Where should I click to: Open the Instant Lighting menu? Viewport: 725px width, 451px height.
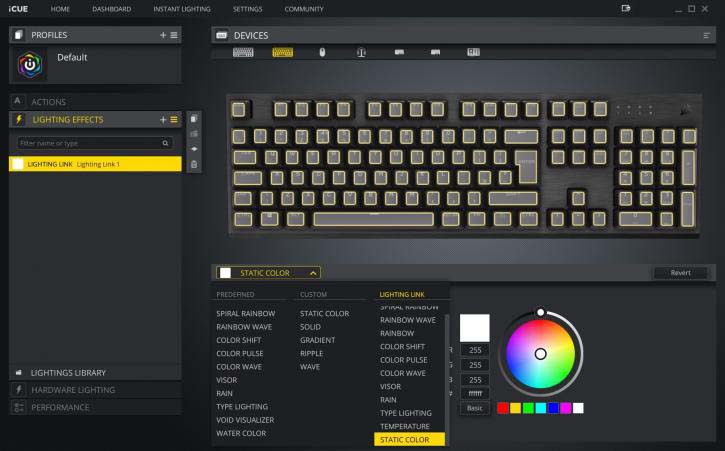[181, 9]
